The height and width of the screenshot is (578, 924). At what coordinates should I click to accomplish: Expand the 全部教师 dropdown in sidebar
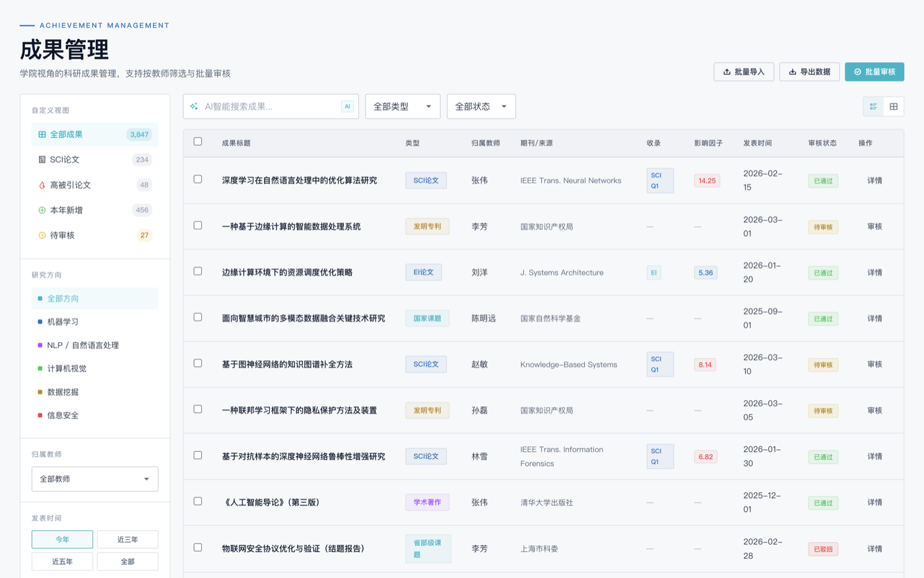pyautogui.click(x=94, y=479)
